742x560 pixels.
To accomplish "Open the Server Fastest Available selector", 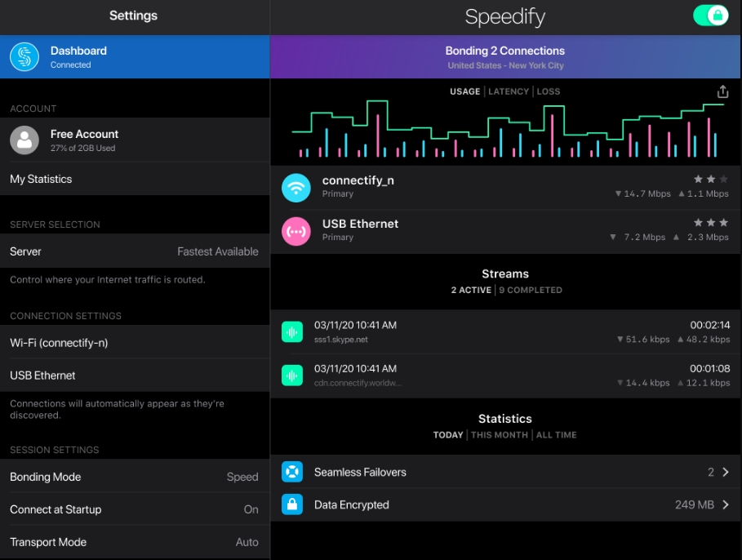I will pyautogui.click(x=135, y=251).
